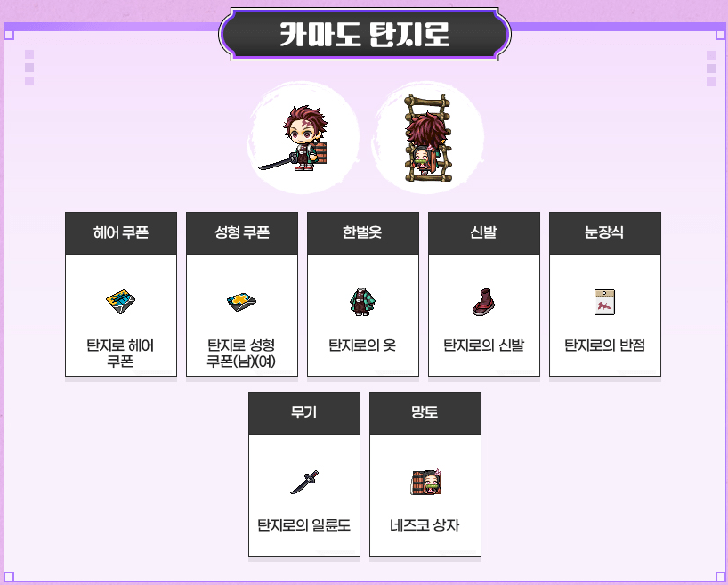728x585 pixels.
Task: Click the green checkered outfit icon
Action: point(362,302)
